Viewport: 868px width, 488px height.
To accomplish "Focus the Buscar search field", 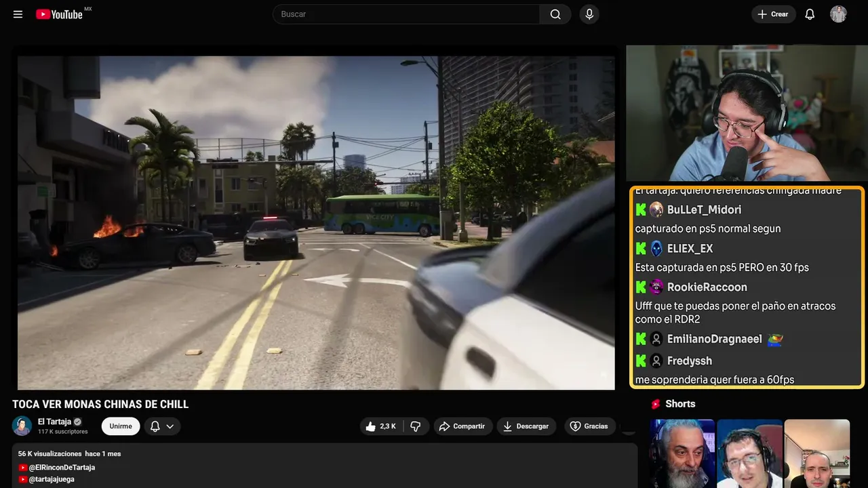I will point(406,14).
